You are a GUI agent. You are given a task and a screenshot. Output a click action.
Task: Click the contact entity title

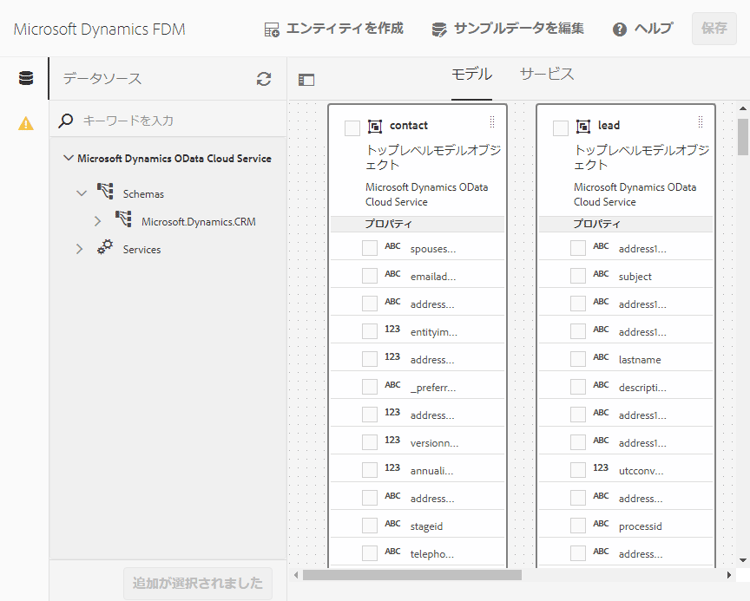point(408,125)
